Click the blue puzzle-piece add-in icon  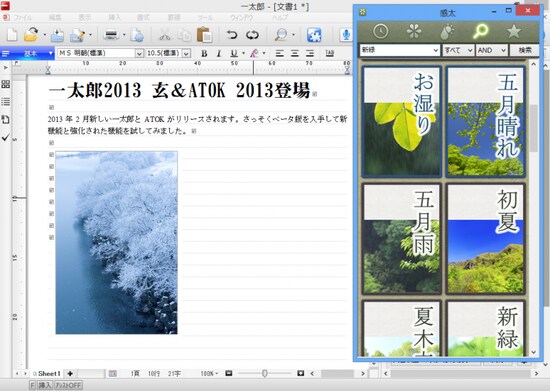314,35
